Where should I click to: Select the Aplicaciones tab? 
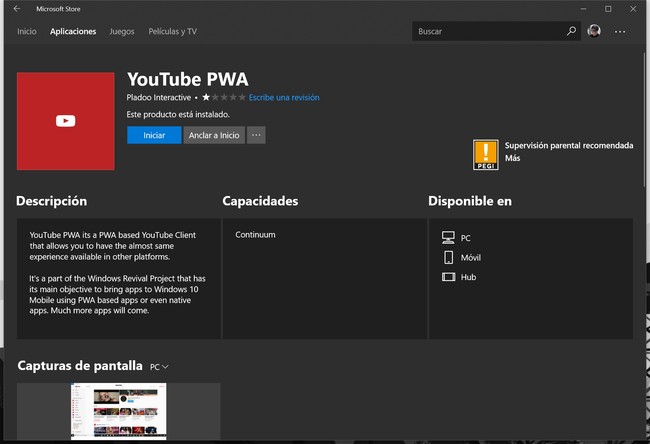pos(73,32)
